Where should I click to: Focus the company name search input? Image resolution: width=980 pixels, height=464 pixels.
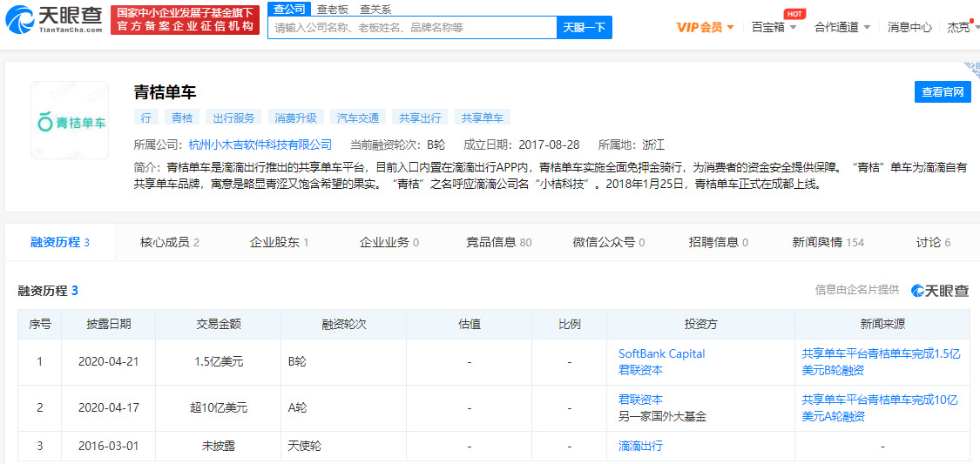(x=412, y=28)
